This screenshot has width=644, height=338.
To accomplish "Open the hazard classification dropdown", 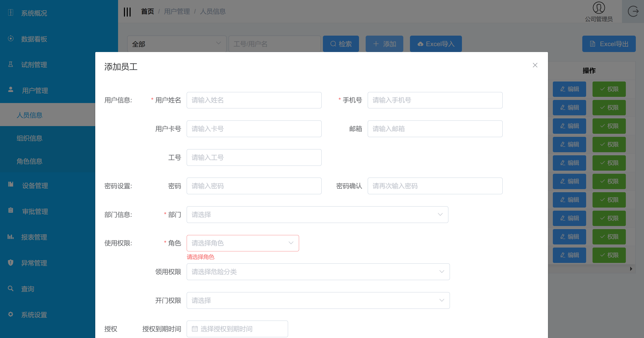I will click(x=318, y=272).
